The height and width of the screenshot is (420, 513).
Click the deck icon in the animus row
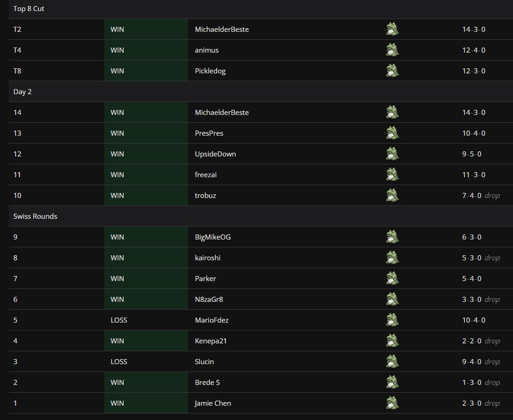pos(392,50)
